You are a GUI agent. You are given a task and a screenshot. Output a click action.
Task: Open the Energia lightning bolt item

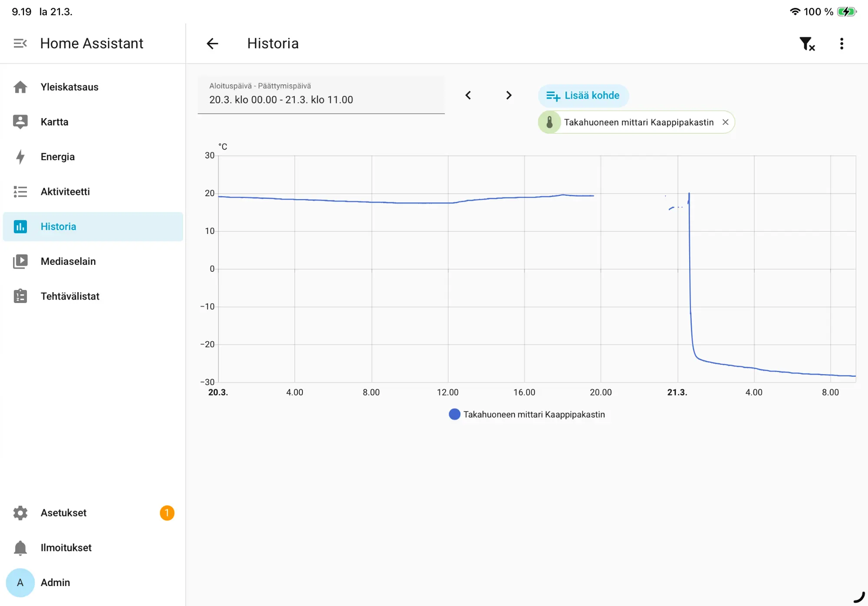pyautogui.click(x=93, y=157)
